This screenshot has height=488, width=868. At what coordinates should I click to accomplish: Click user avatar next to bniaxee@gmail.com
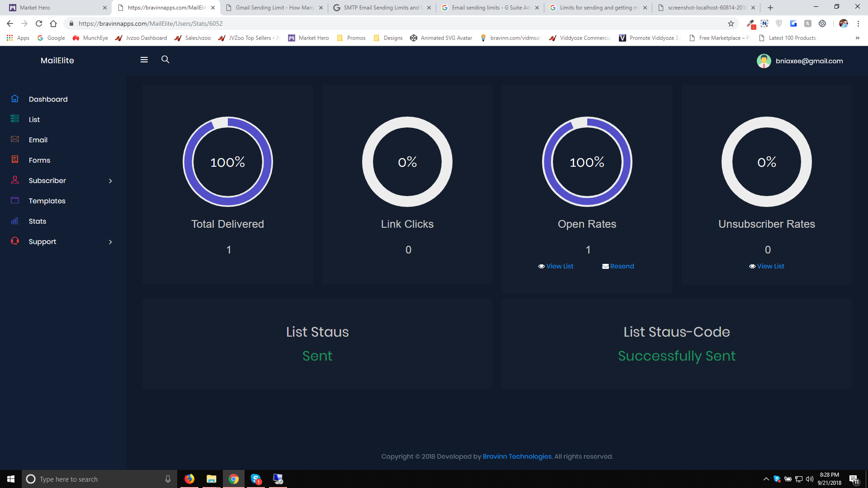pos(764,61)
